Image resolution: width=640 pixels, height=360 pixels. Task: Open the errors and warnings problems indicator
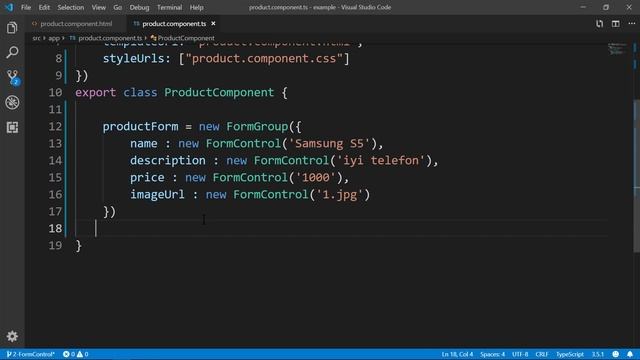(x=76, y=354)
